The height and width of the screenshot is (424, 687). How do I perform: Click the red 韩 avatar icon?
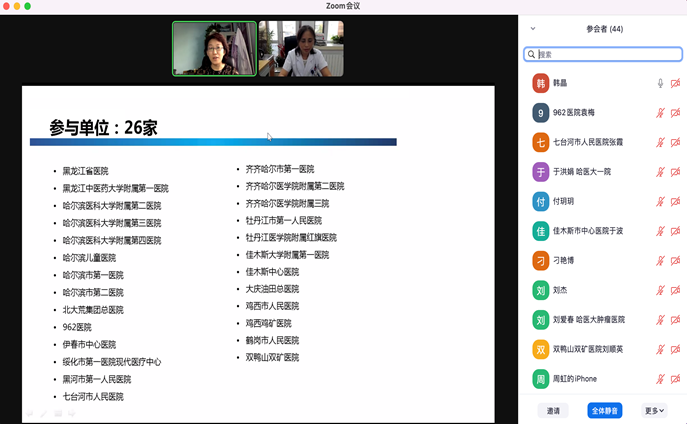(540, 83)
